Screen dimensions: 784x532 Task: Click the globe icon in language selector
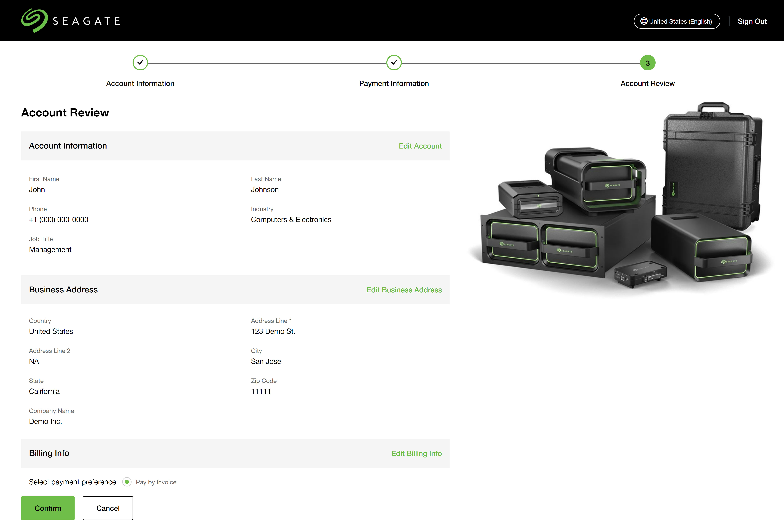[x=644, y=21]
